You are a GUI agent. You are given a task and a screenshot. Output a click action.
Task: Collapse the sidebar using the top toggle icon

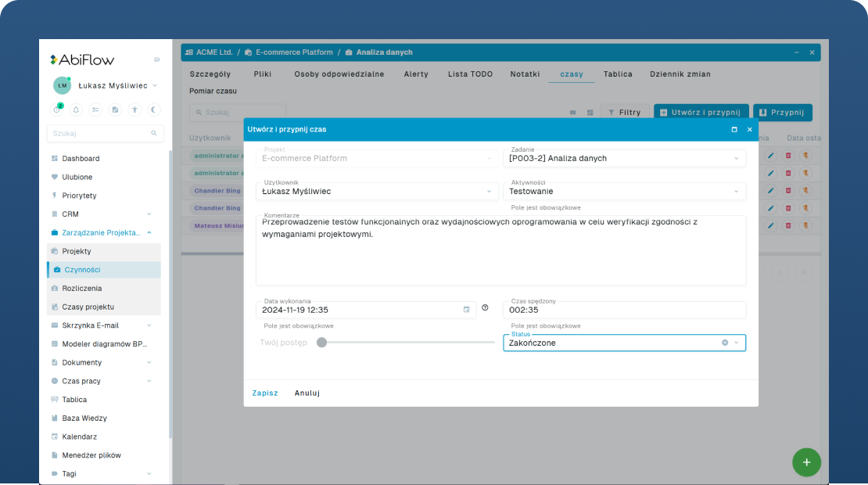coord(156,59)
